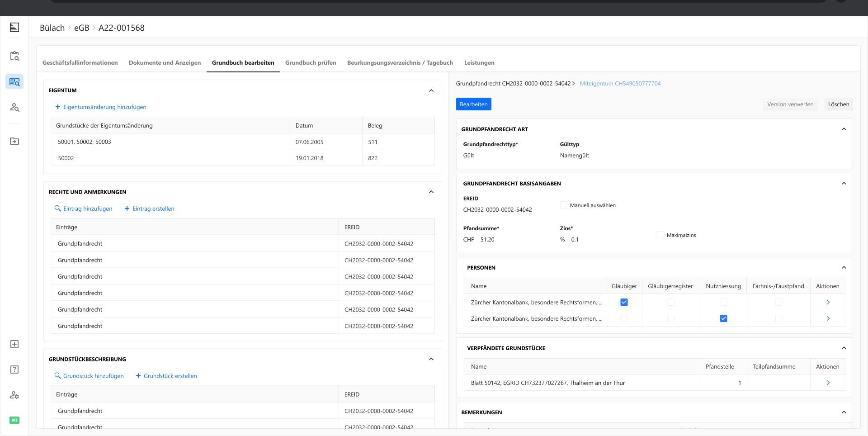The height and width of the screenshot is (436, 868).
Task: Collapse RECHTE UND ANMERKUNGEN section
Action: tap(431, 192)
